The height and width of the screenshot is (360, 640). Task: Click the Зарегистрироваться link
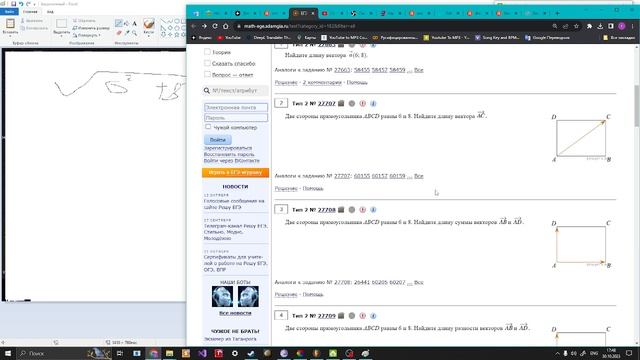pos(228,148)
